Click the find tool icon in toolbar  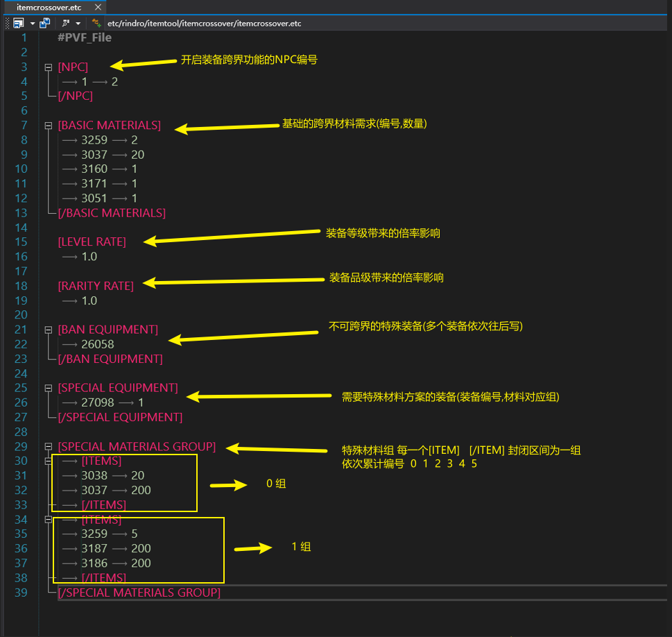pos(65,23)
